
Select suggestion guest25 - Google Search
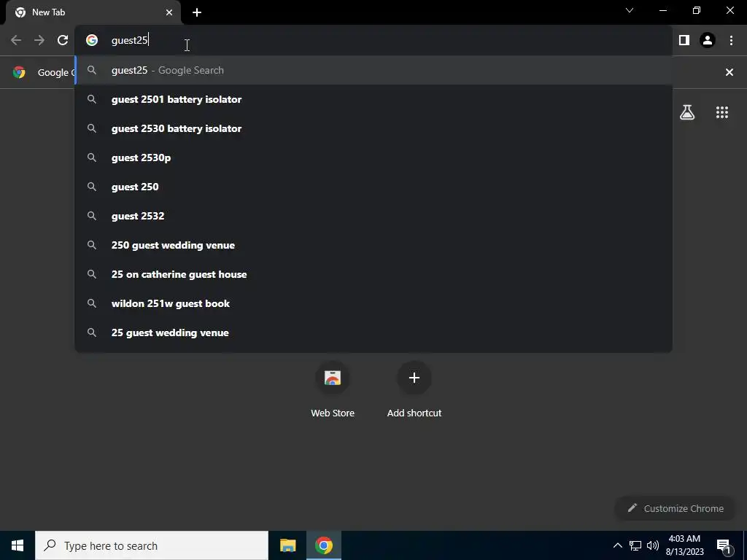tap(373, 71)
